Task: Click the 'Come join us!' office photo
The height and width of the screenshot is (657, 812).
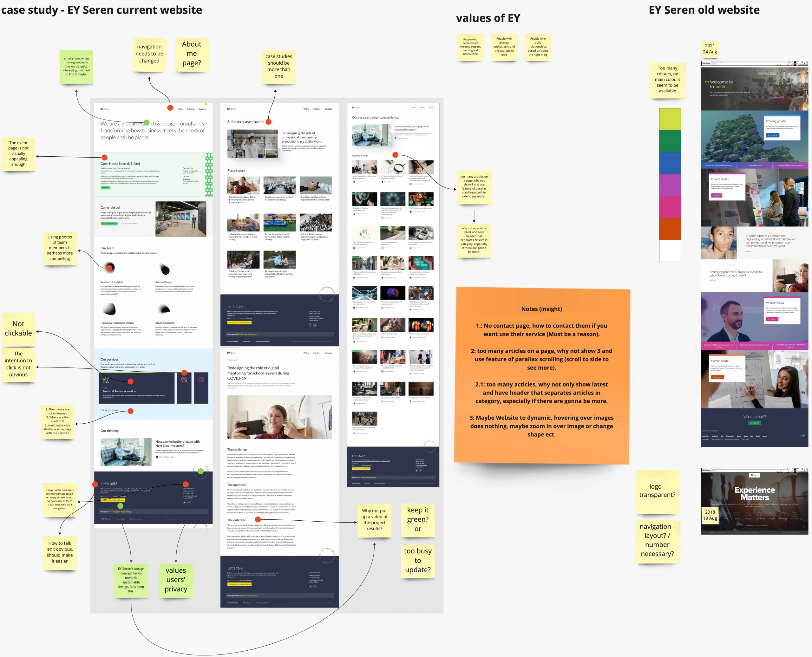Action: pos(181,219)
